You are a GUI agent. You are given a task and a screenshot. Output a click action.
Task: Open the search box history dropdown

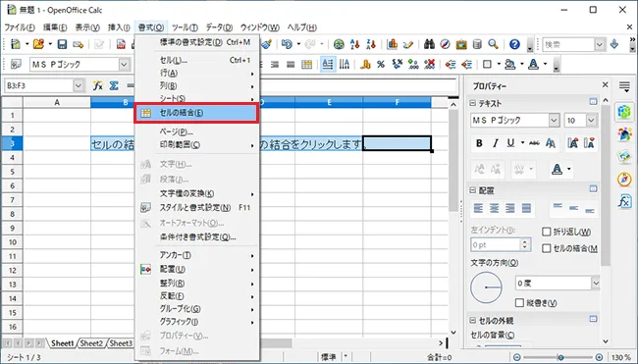[x=600, y=44]
